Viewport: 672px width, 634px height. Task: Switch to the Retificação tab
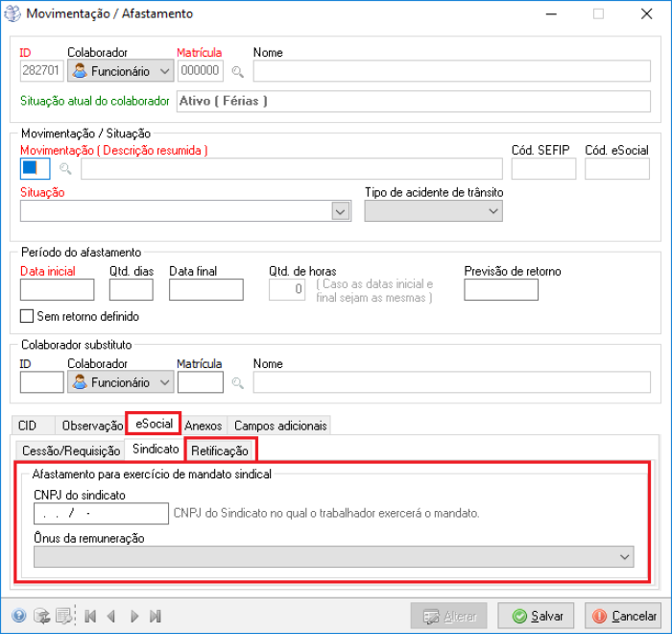point(220,450)
